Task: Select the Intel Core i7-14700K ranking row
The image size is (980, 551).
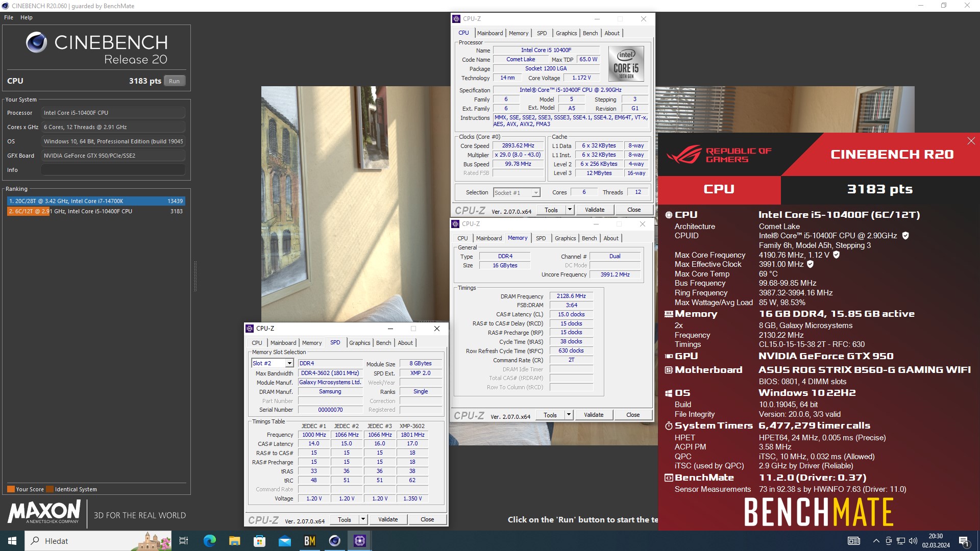Action: pyautogui.click(x=96, y=201)
